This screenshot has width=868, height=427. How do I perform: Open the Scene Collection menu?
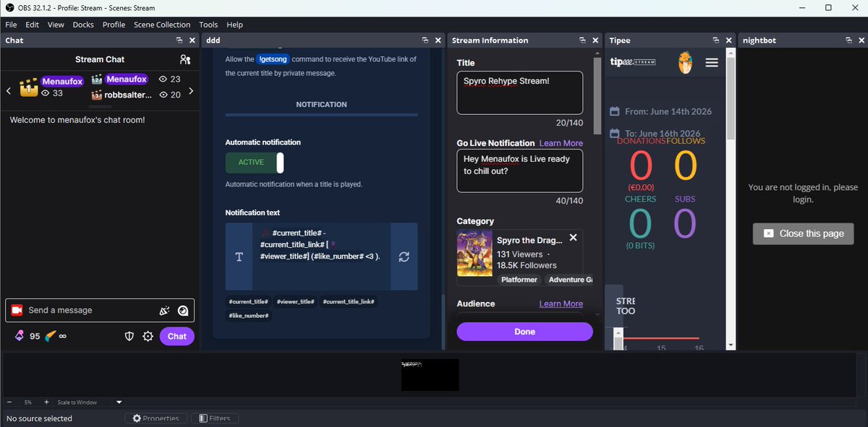tap(162, 25)
